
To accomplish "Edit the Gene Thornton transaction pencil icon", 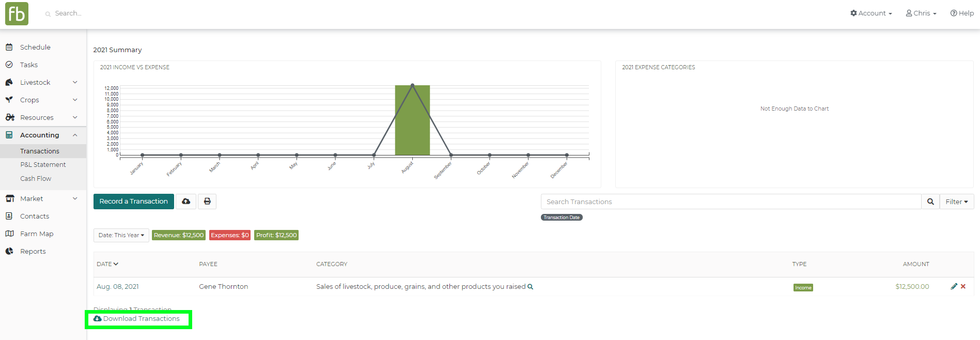I will [x=954, y=286].
